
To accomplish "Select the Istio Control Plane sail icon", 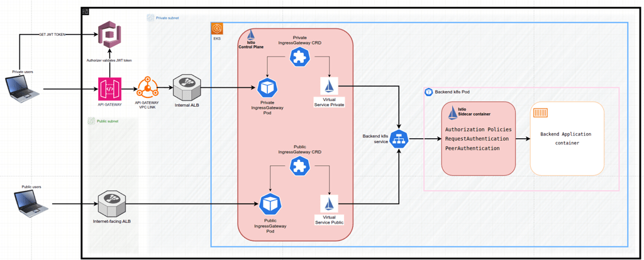I will click(x=251, y=35).
